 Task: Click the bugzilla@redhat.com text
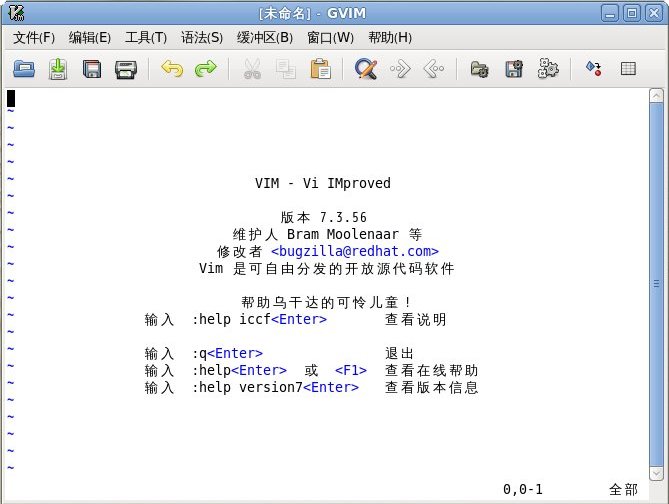(x=355, y=251)
